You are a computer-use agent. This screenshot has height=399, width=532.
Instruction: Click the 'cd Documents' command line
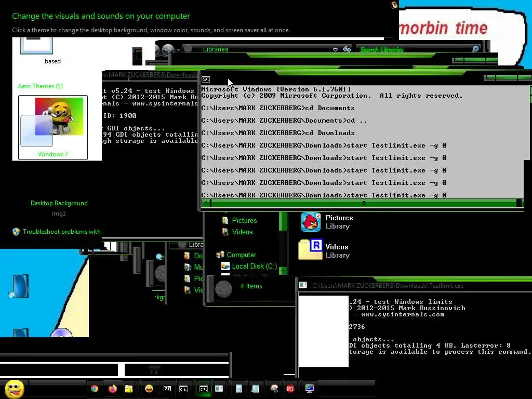tap(278, 108)
